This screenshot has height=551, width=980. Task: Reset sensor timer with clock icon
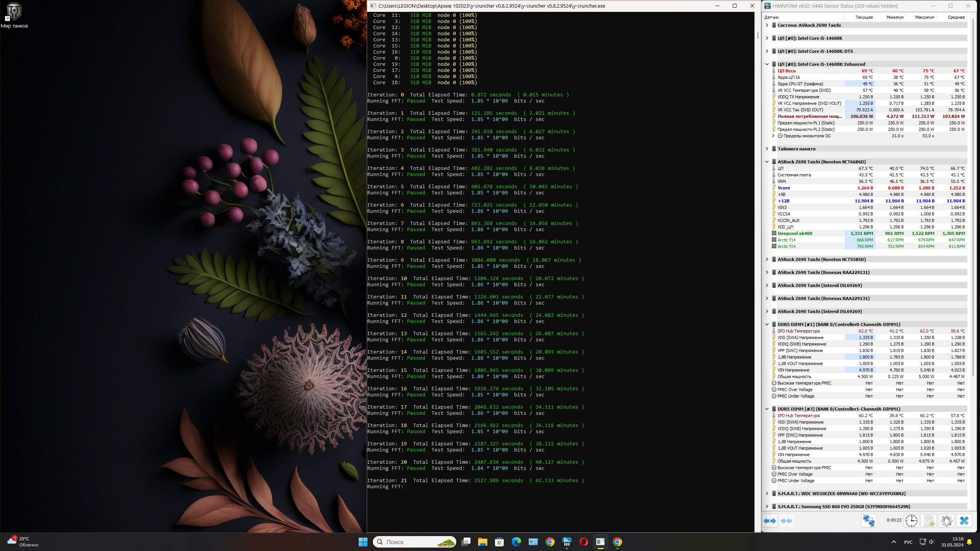pos(911,521)
